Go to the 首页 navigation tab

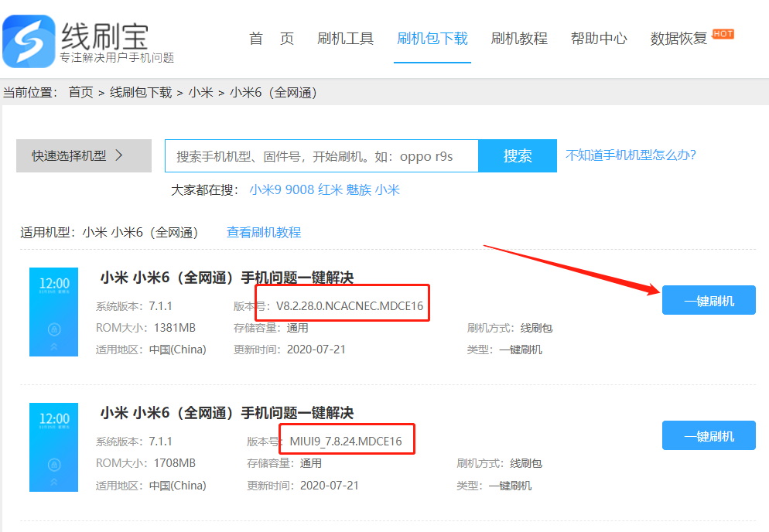pyautogui.click(x=272, y=38)
